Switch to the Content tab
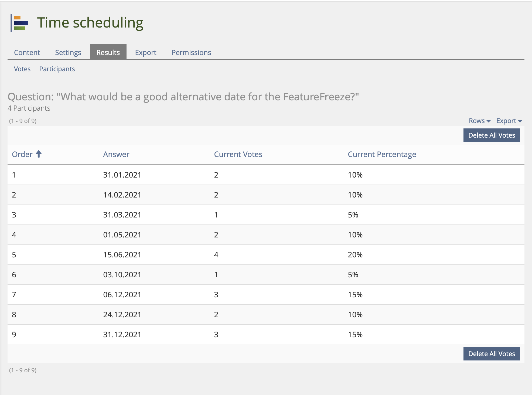This screenshot has width=532, height=395. point(27,52)
